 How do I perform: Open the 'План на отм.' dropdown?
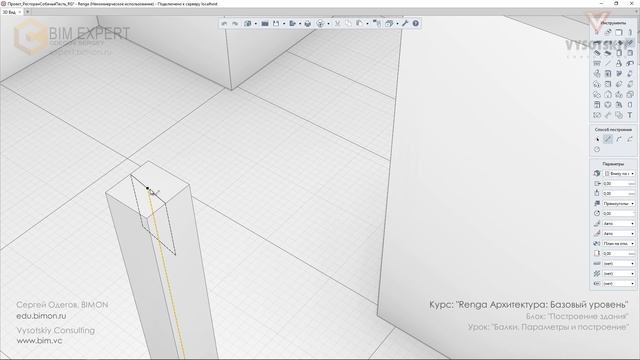tap(619, 243)
